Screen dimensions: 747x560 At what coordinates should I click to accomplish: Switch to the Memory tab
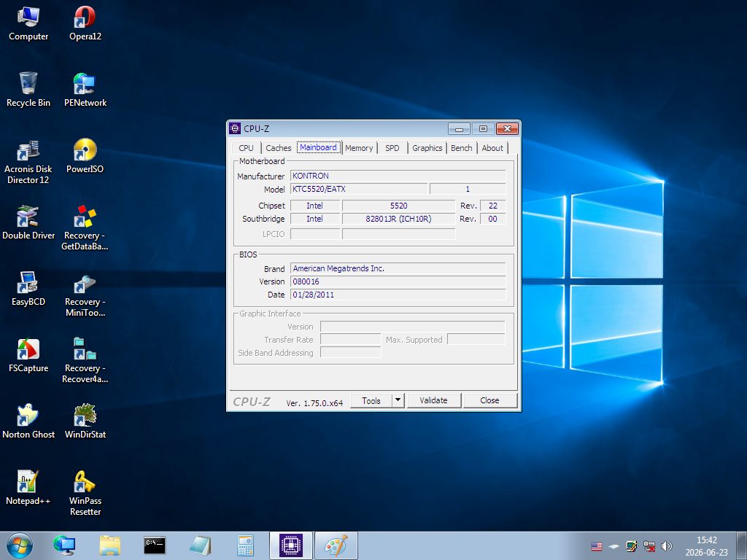(359, 148)
